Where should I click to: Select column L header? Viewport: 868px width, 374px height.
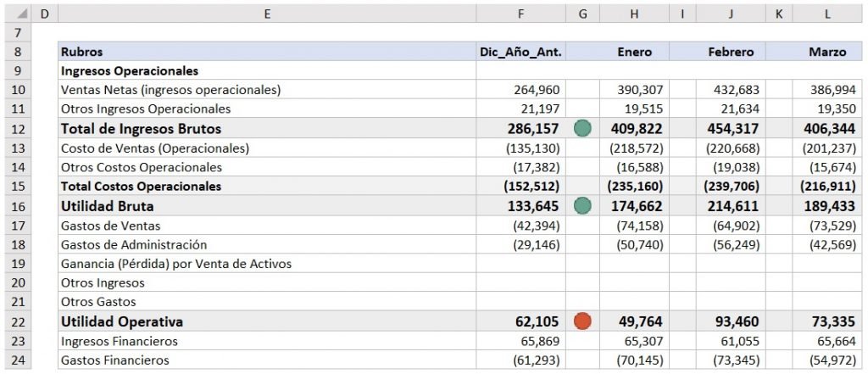[827, 14]
